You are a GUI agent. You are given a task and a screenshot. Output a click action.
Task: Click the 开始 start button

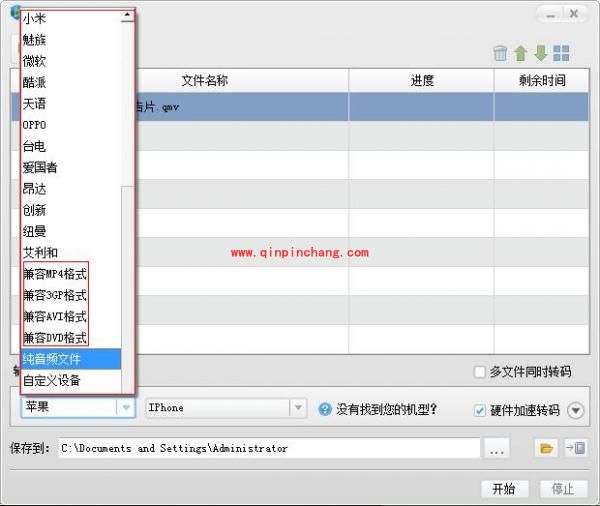pyautogui.click(x=505, y=489)
